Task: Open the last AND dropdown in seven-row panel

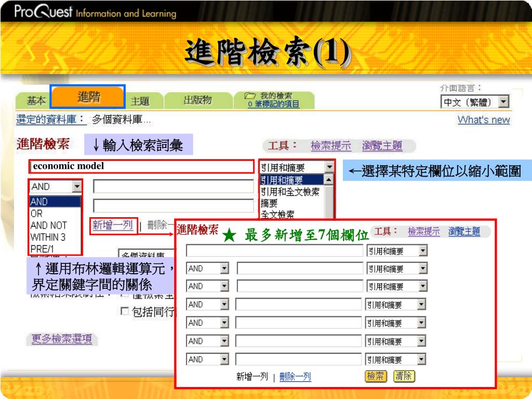Action: click(208, 360)
